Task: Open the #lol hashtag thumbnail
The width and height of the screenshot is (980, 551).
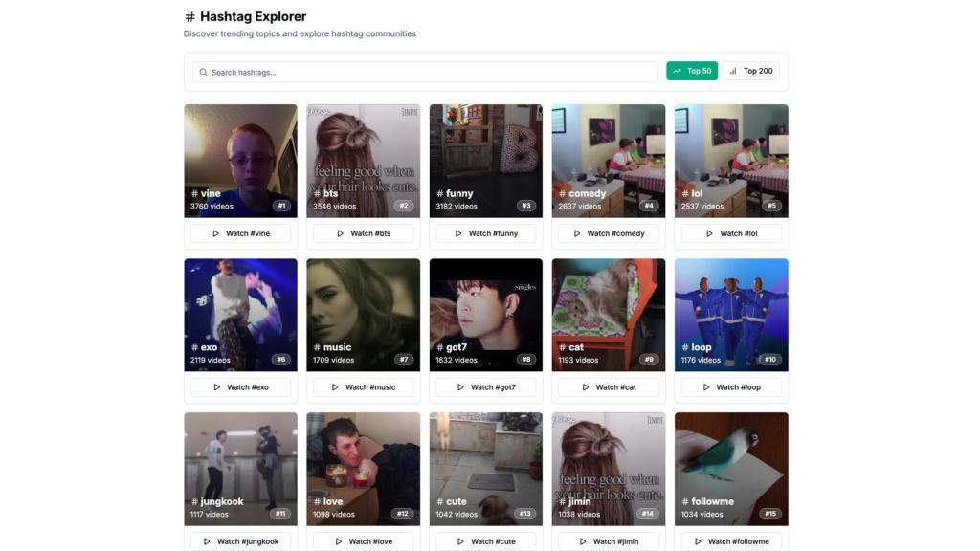Action: pyautogui.click(x=731, y=161)
